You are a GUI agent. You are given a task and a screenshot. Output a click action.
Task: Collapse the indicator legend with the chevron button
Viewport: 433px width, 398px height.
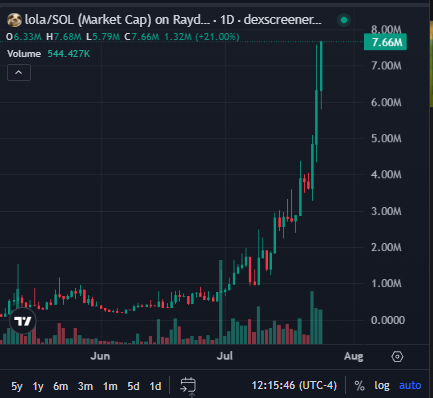[x=19, y=73]
